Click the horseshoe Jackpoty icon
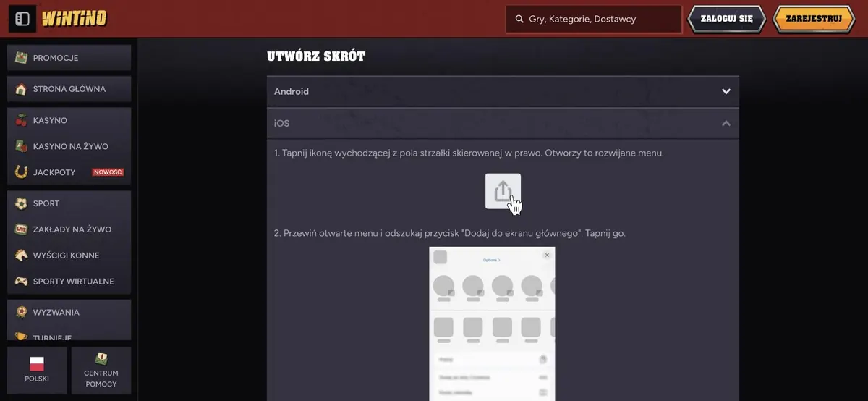 click(21, 172)
